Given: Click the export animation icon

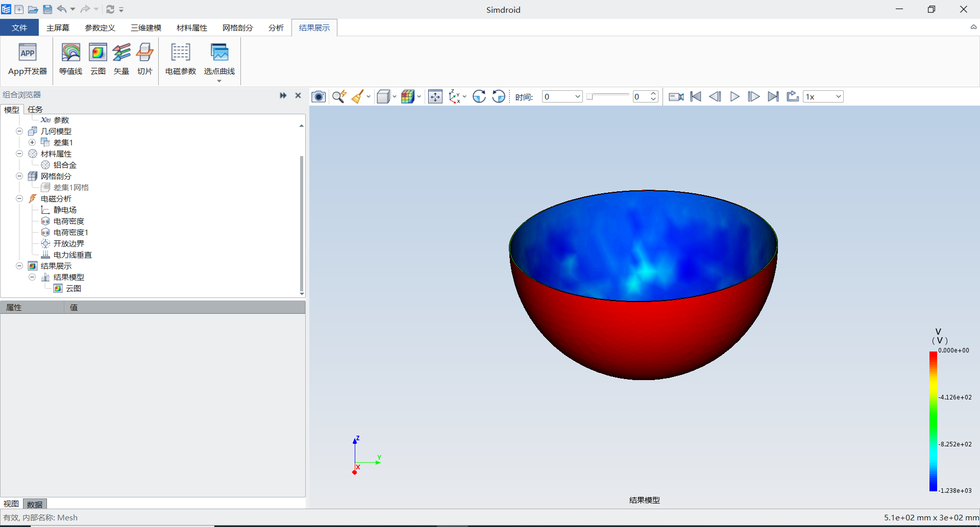Looking at the screenshot, I should pyautogui.click(x=792, y=96).
